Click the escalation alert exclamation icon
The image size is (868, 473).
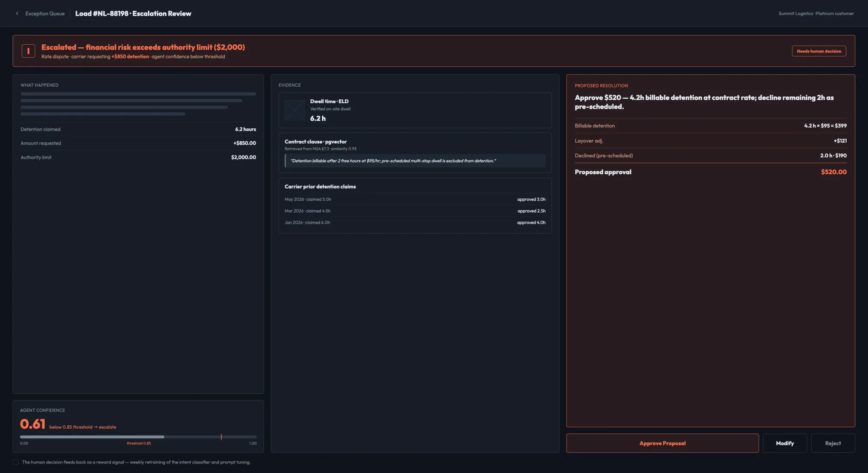pos(28,51)
